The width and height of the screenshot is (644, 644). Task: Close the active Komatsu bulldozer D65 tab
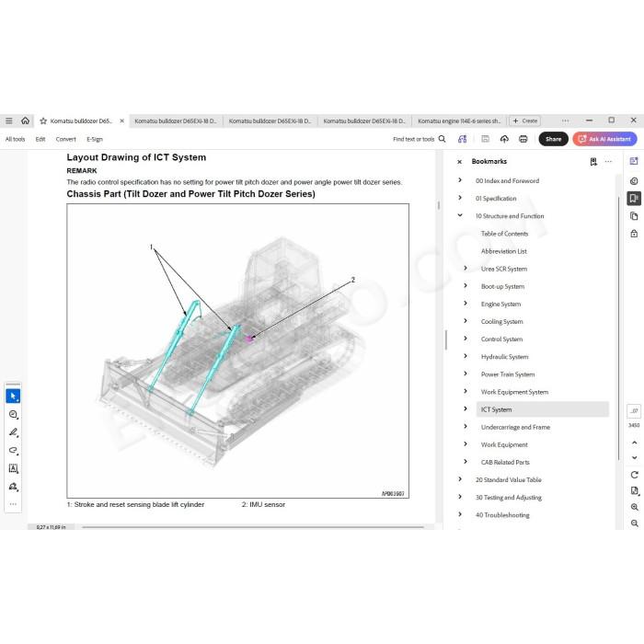pyautogui.click(x=121, y=121)
